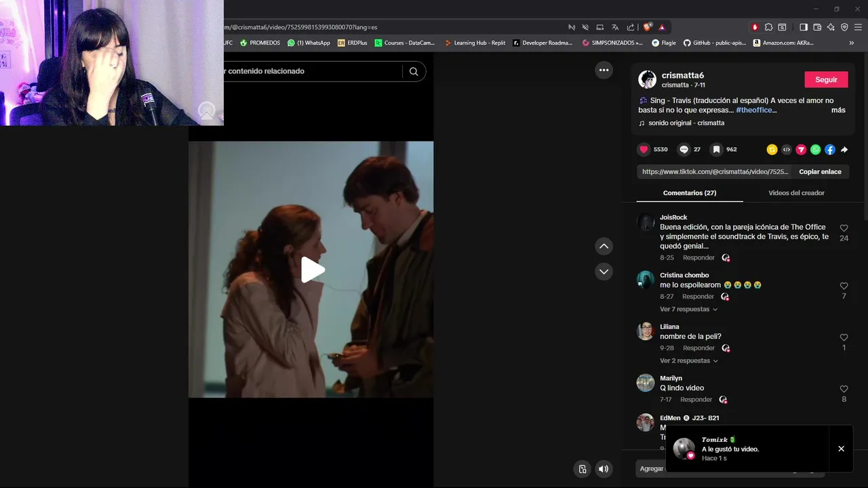Open crismatta6 profile avatar

click(647, 79)
